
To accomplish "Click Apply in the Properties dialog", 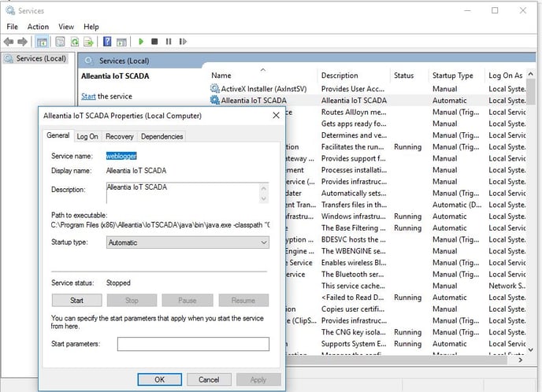I will tap(258, 379).
